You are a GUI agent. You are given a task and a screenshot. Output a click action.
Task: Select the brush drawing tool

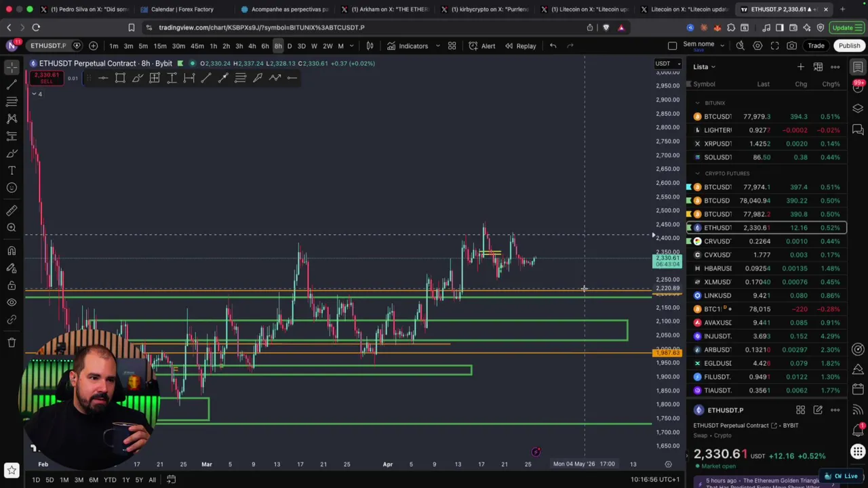(12, 153)
